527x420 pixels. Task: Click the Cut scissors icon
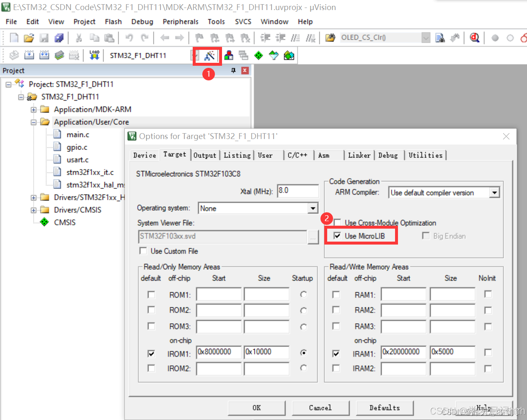tap(79, 38)
